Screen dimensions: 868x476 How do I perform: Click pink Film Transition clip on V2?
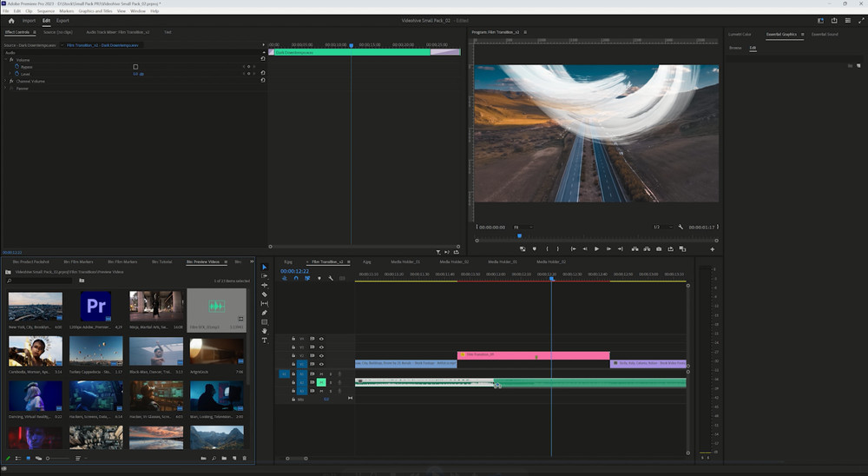(533, 355)
